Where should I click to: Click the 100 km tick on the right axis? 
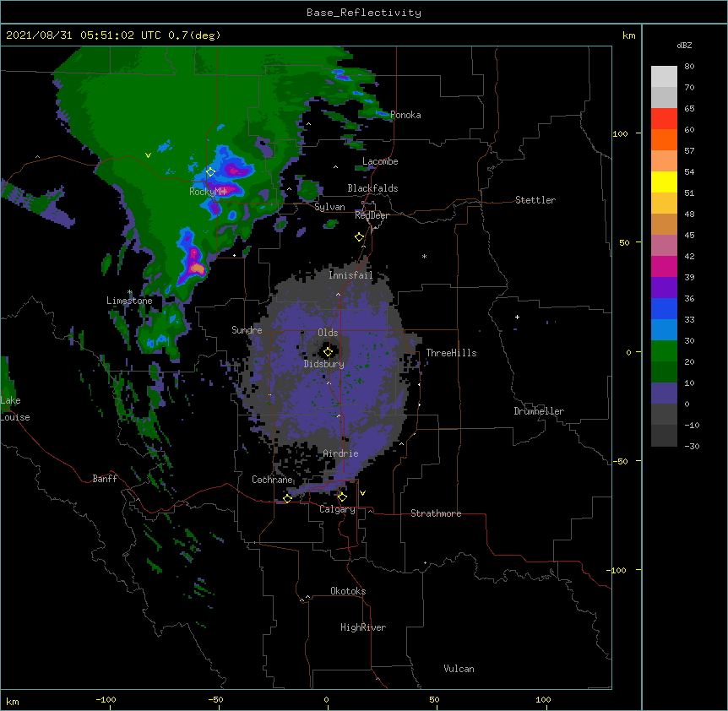point(620,133)
